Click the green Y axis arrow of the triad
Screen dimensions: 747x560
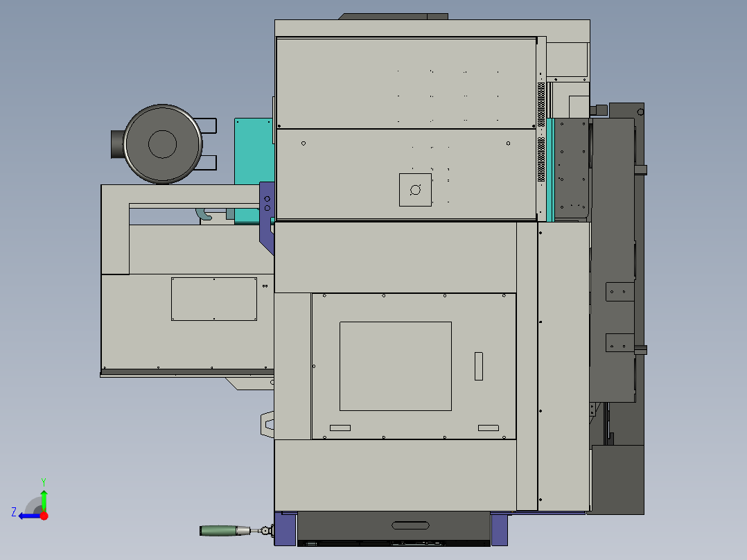pyautogui.click(x=44, y=498)
